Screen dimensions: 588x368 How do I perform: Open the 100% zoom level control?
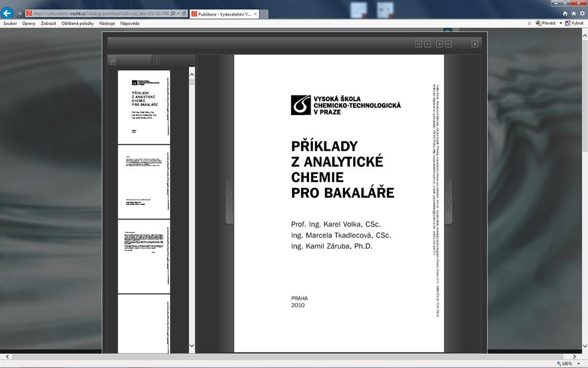pyautogui.click(x=565, y=363)
